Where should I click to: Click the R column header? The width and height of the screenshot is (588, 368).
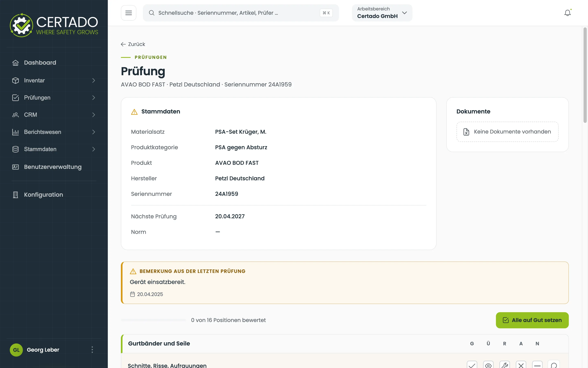coord(505,344)
